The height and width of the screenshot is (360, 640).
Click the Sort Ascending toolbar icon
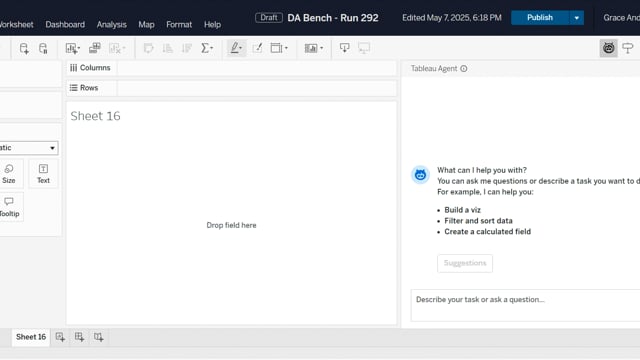(x=167, y=48)
